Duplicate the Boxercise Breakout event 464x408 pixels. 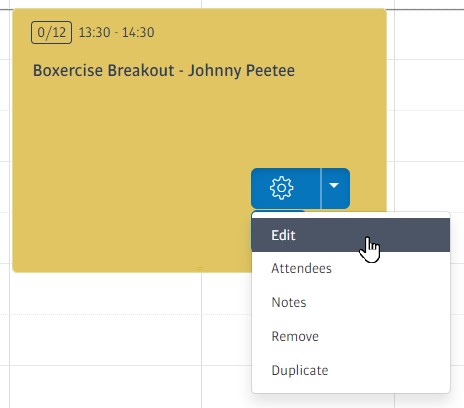coord(351,370)
